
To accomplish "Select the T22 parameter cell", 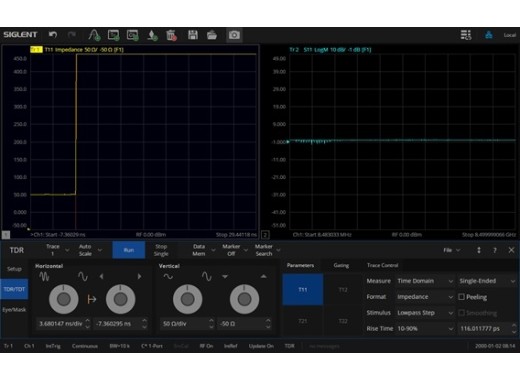I will coord(343,321).
